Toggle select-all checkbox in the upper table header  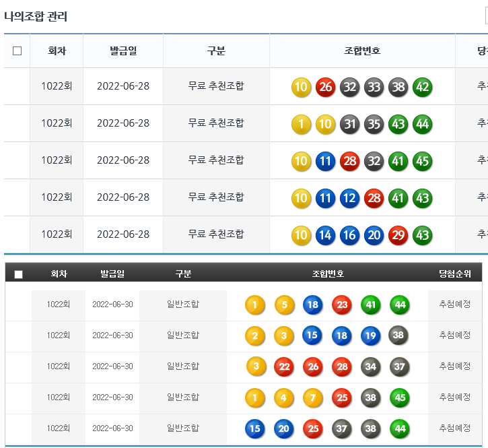coord(18,51)
